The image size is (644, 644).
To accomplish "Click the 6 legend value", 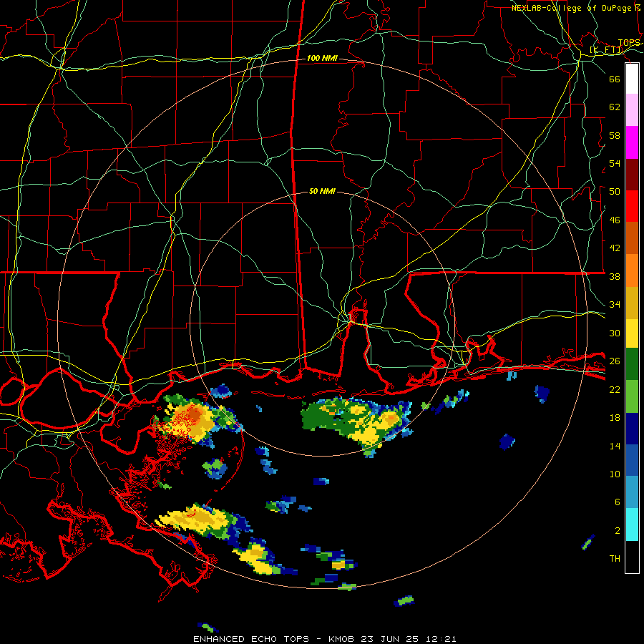I will click(617, 502).
